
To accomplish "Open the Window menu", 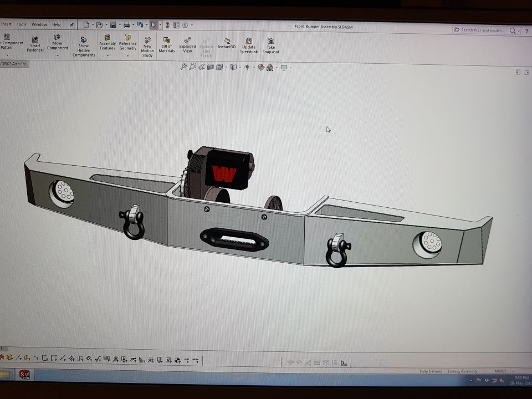I will tap(39, 24).
